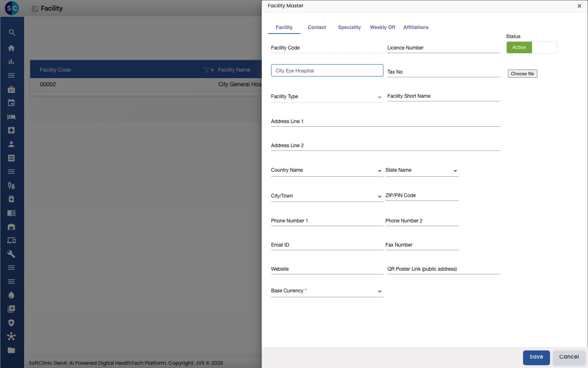Click the City Eye Hospital name field
This screenshot has width=588, height=368.
coord(327,70)
